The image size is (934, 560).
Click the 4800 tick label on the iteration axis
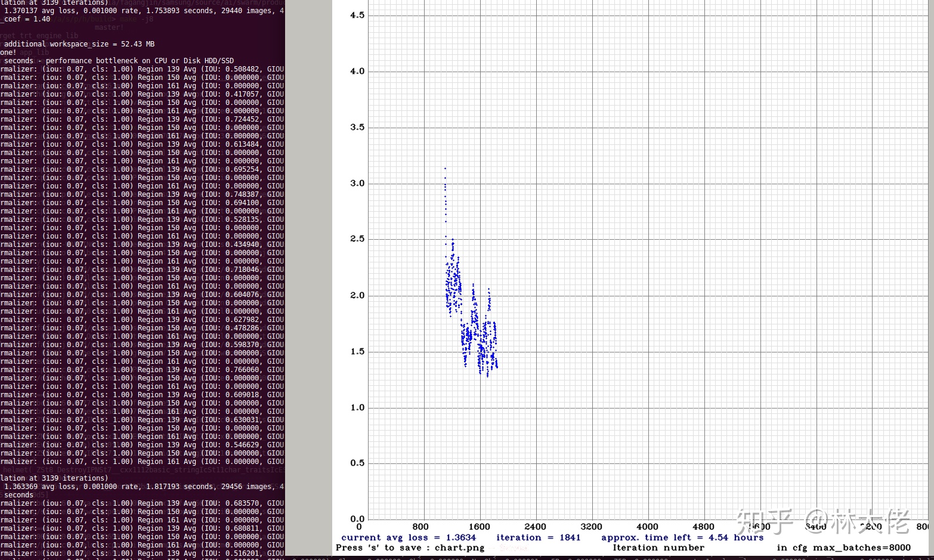click(x=703, y=527)
